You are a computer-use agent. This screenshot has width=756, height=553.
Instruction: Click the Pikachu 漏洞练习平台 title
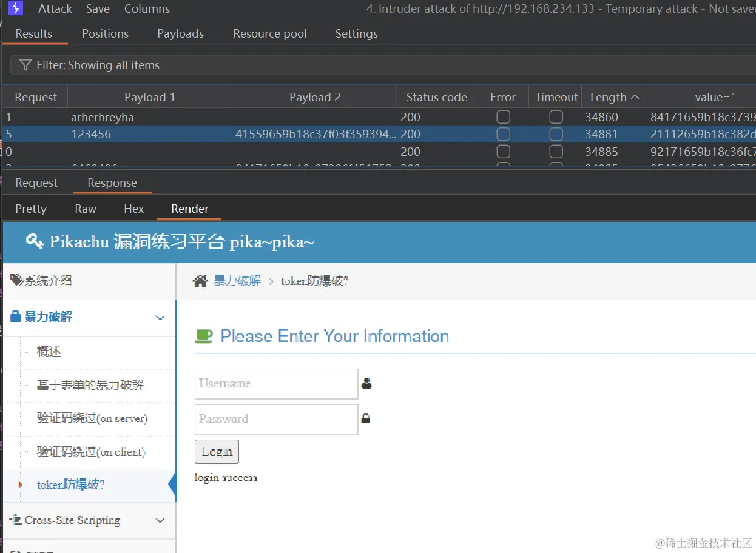[181, 241]
